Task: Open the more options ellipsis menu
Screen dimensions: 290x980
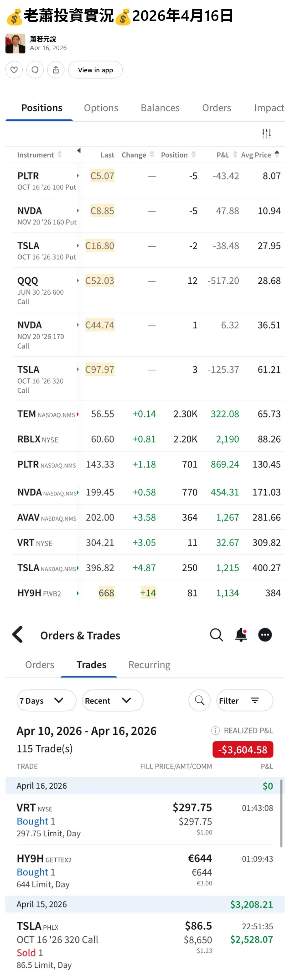Action: (x=265, y=635)
